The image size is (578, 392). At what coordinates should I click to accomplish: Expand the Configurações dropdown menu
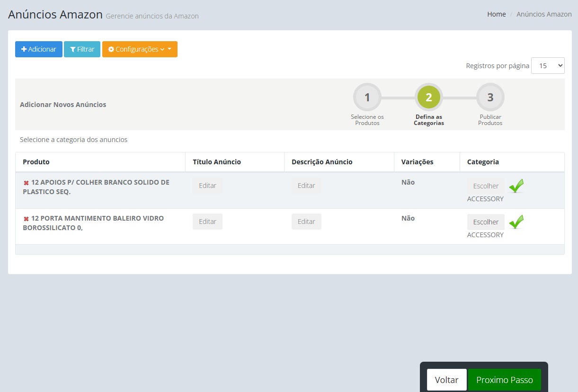[x=140, y=49]
